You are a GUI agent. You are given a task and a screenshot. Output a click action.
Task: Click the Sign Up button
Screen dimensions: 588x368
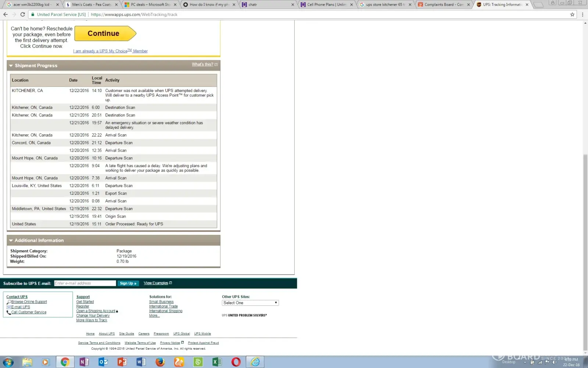[128, 283]
